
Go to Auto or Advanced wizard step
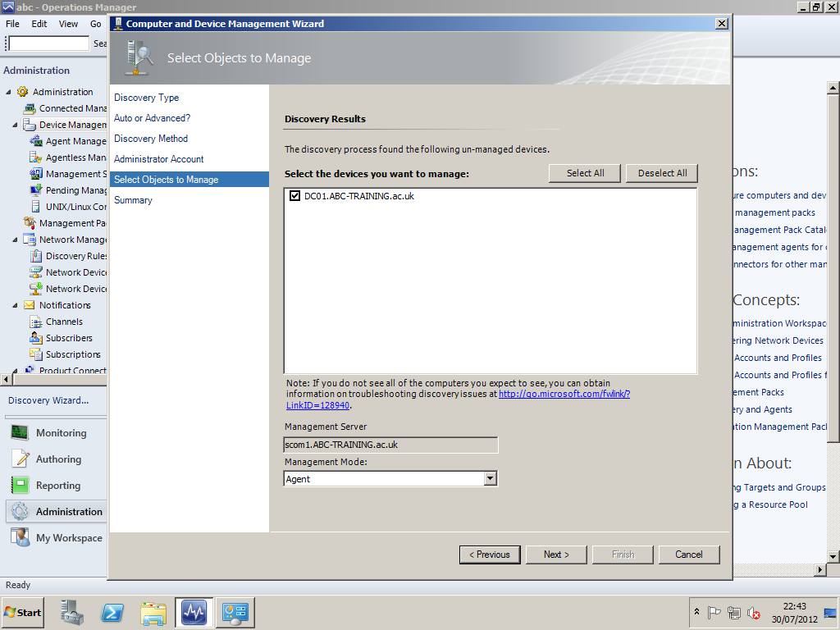click(152, 118)
